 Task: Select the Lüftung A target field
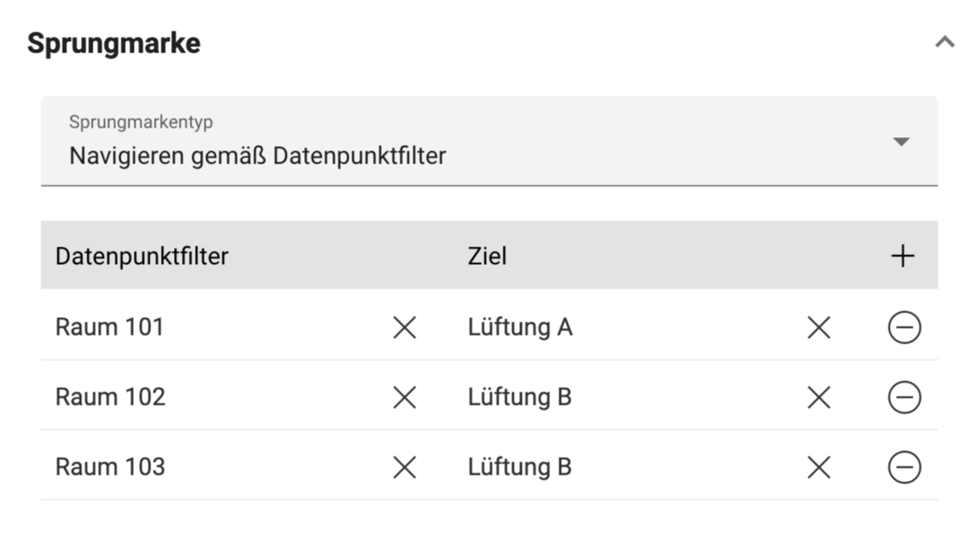522,328
